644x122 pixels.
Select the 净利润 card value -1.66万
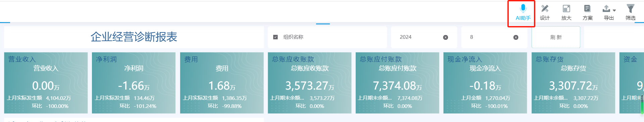tap(134, 86)
